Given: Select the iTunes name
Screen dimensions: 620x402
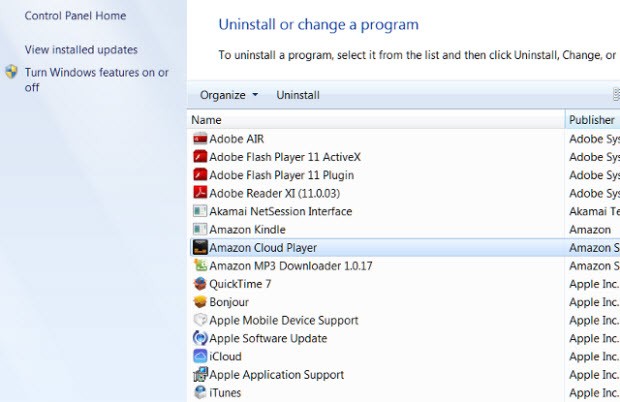Looking at the screenshot, I should click(x=225, y=393).
